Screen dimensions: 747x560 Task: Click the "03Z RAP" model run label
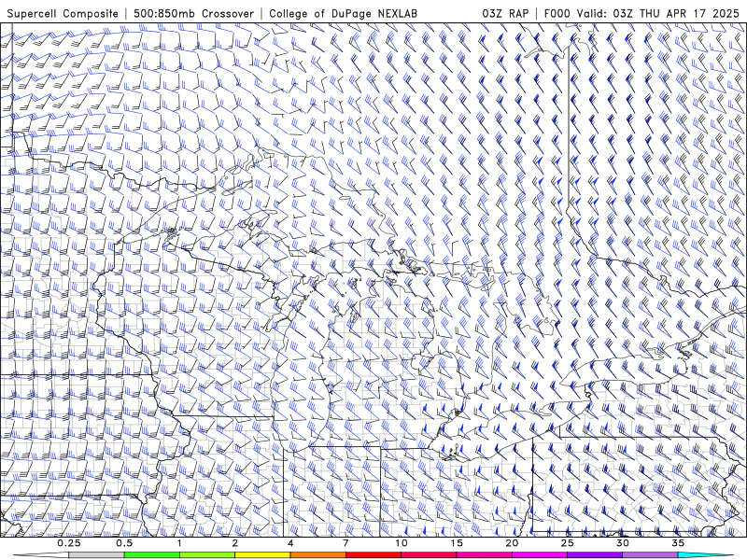pos(505,13)
